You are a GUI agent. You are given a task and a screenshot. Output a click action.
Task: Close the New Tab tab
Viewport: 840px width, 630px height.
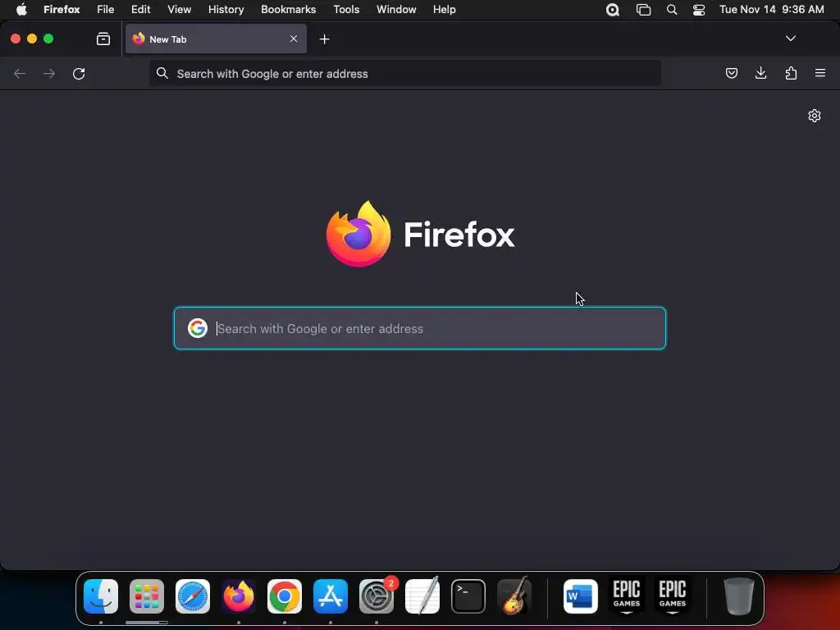tap(294, 39)
